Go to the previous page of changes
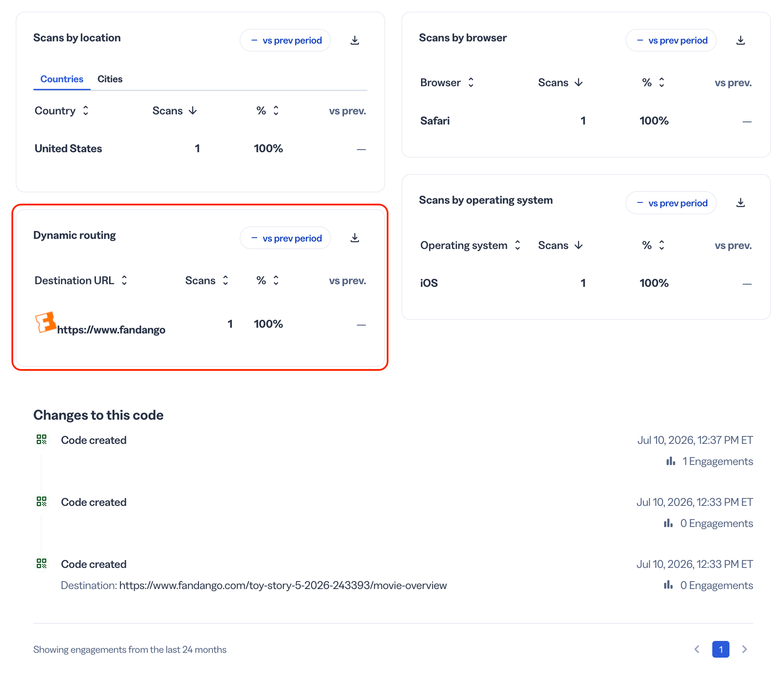 pyautogui.click(x=697, y=649)
